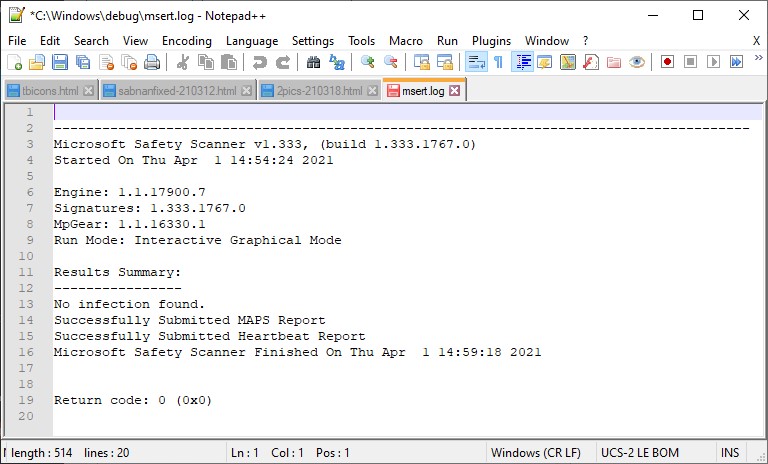Image resolution: width=768 pixels, height=464 pixels.
Task: Click the Save All toolbar icon
Action: [x=83, y=62]
